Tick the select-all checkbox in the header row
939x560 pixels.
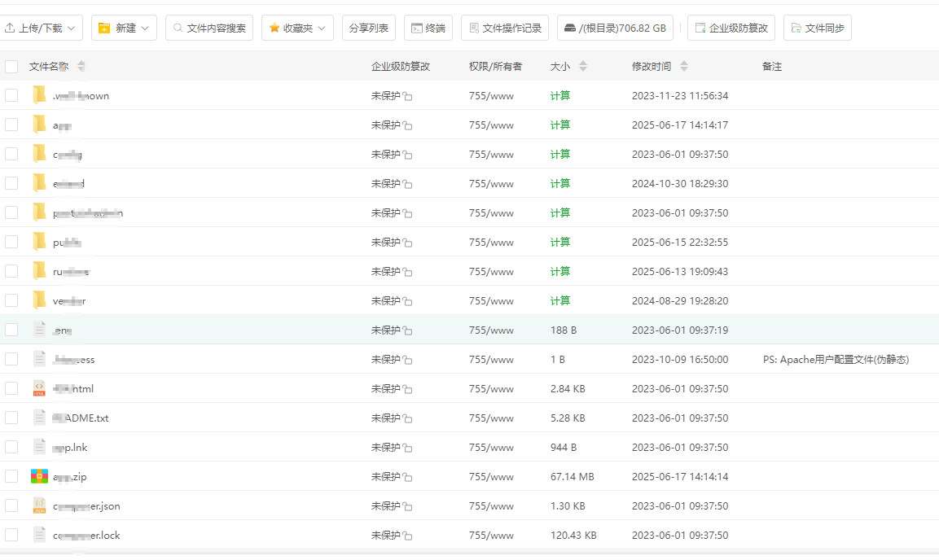(x=11, y=66)
